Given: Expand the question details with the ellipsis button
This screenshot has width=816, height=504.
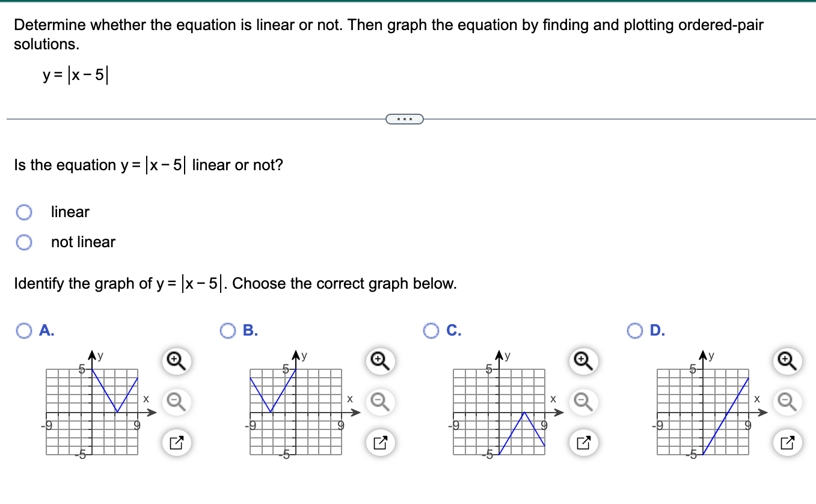Looking at the screenshot, I should [x=404, y=118].
